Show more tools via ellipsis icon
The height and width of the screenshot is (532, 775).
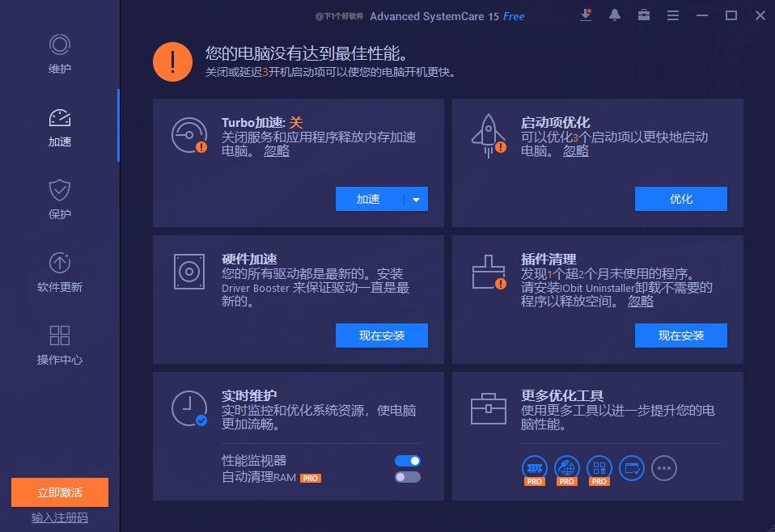pos(664,468)
